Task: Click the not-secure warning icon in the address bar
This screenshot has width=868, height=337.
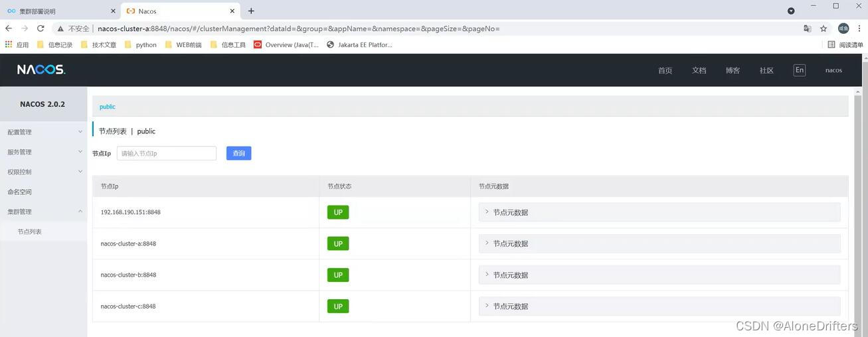Action: (60, 29)
